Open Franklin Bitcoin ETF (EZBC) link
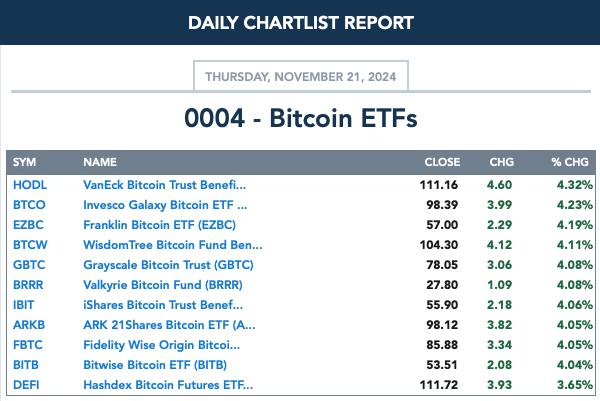600x401 pixels. coord(160,225)
